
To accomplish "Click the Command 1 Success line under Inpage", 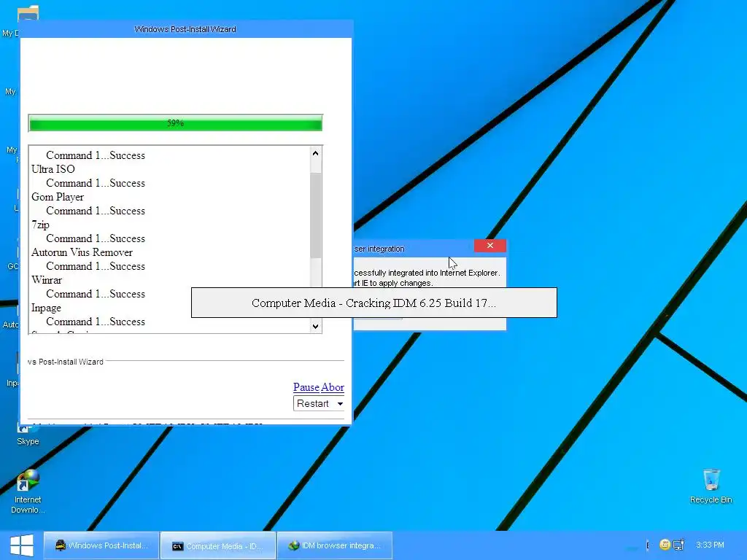I will click(96, 322).
